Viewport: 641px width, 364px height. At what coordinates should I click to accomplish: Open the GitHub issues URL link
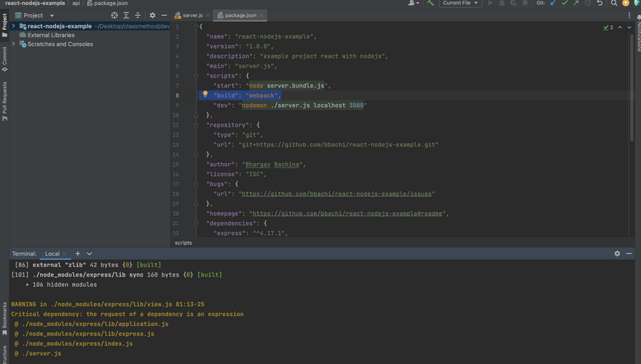coord(337,194)
